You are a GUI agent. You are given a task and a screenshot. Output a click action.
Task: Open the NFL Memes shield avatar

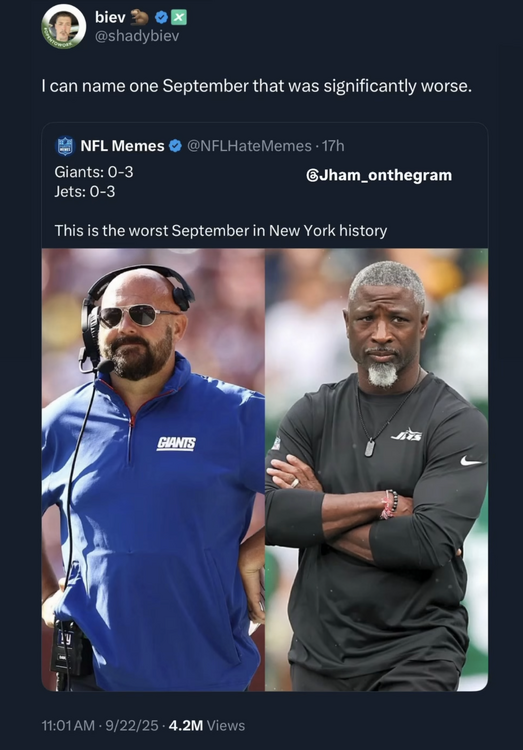click(x=65, y=146)
